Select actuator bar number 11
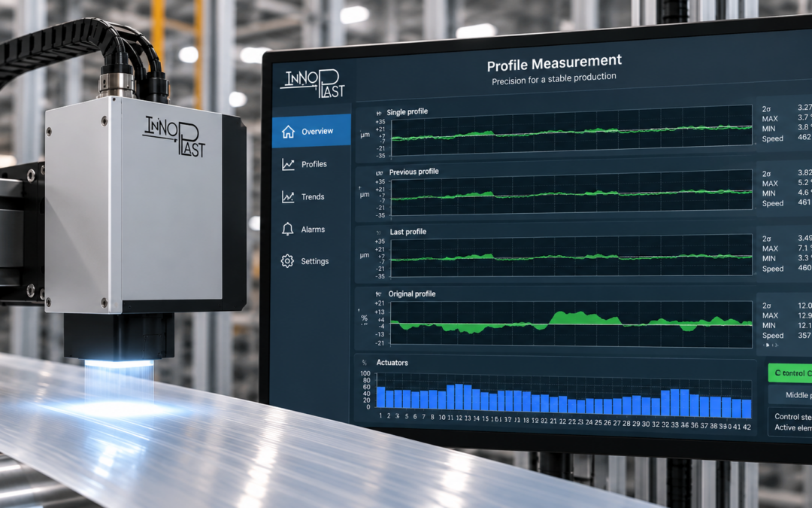This screenshot has height=508, width=812. click(450, 397)
